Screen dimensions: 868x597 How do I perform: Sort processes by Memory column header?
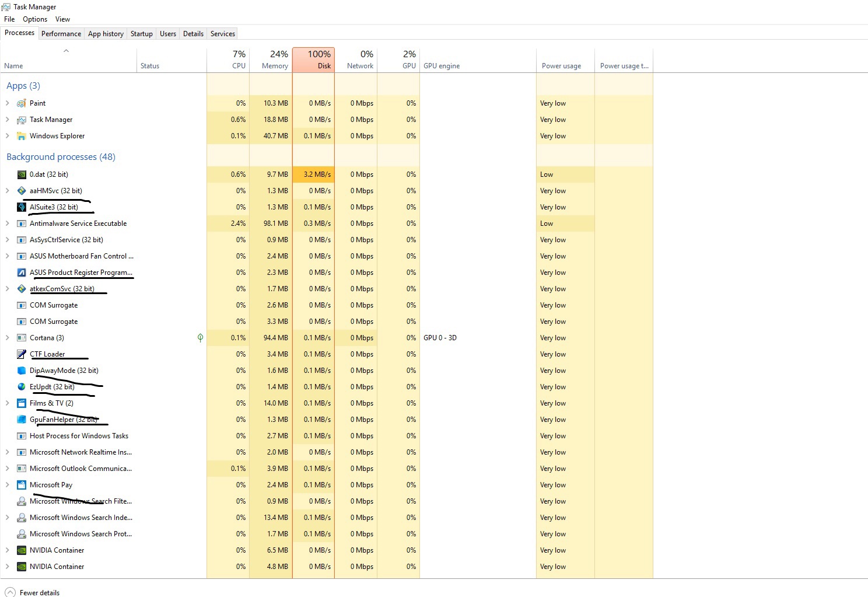click(271, 60)
